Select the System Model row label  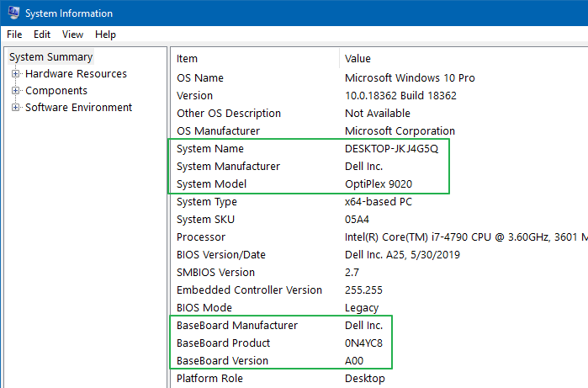click(x=211, y=183)
